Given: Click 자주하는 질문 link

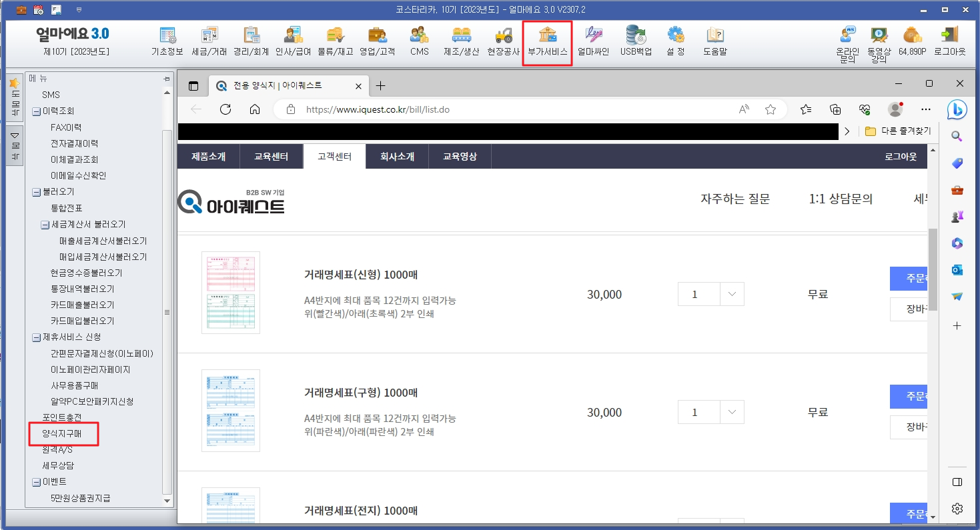Looking at the screenshot, I should tap(735, 199).
